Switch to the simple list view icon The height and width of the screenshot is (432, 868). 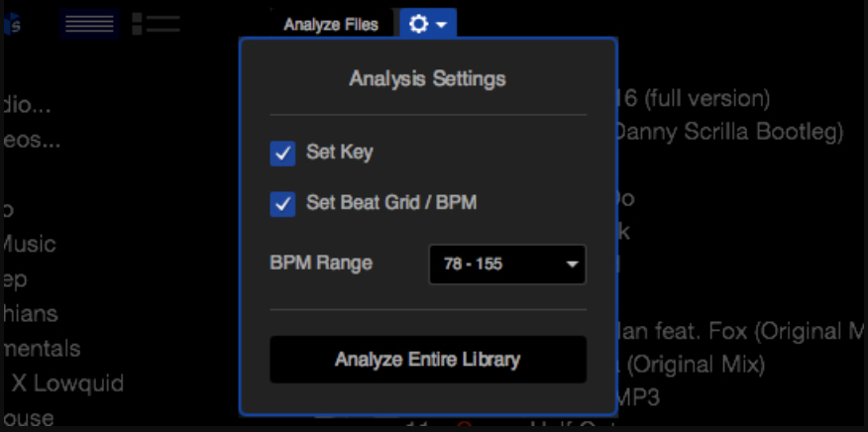[90, 25]
